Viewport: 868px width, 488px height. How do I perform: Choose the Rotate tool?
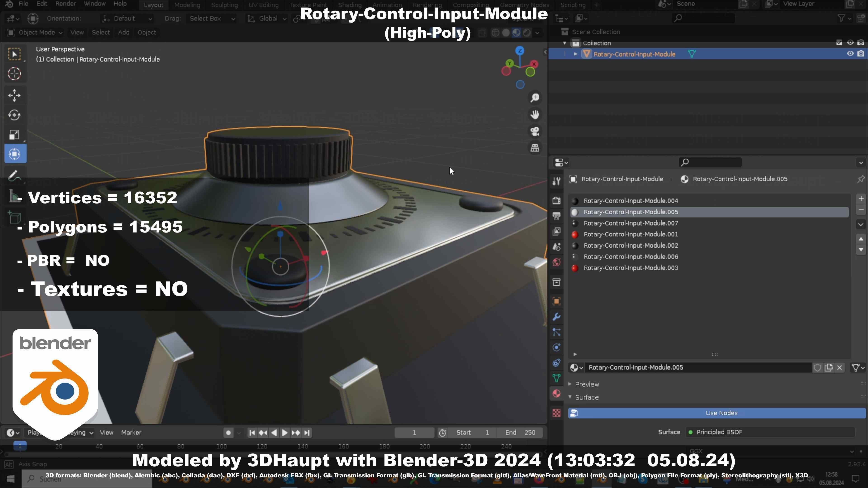pos(14,115)
